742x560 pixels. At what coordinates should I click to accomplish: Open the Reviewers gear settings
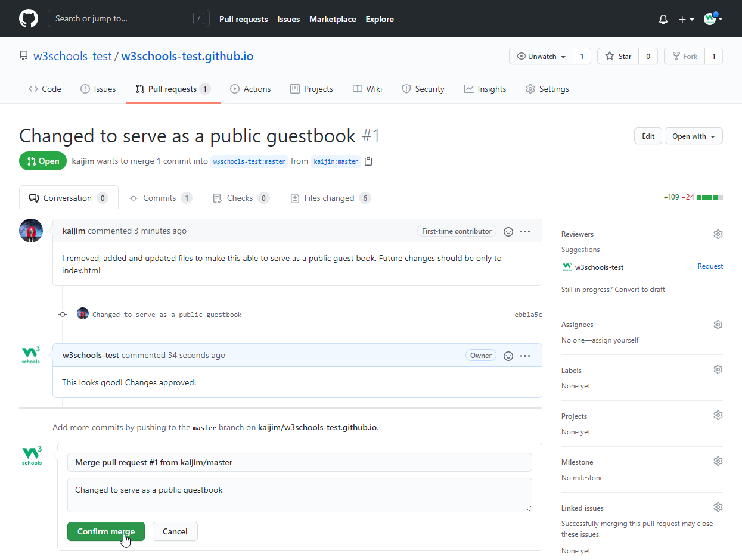718,234
